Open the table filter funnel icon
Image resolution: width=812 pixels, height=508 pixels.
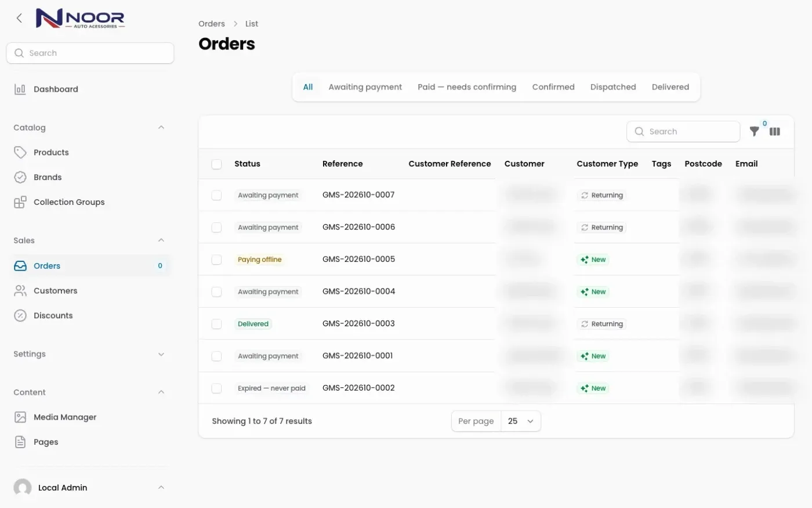pyautogui.click(x=754, y=132)
